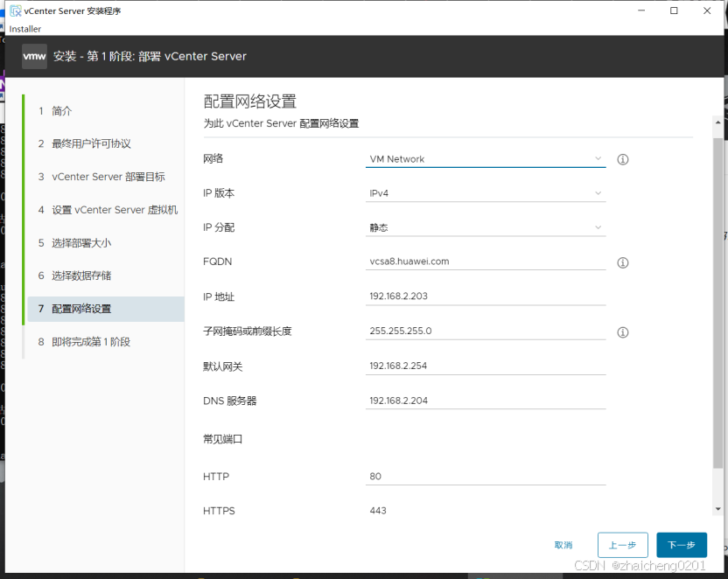Screen dimensions: 728x579
Task: Go to step 6 选择数据存储
Action: 105,276
